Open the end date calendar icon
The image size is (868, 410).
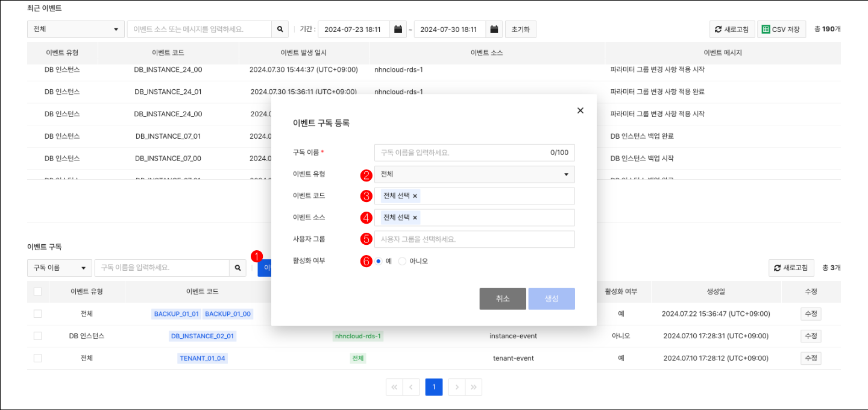tap(494, 29)
